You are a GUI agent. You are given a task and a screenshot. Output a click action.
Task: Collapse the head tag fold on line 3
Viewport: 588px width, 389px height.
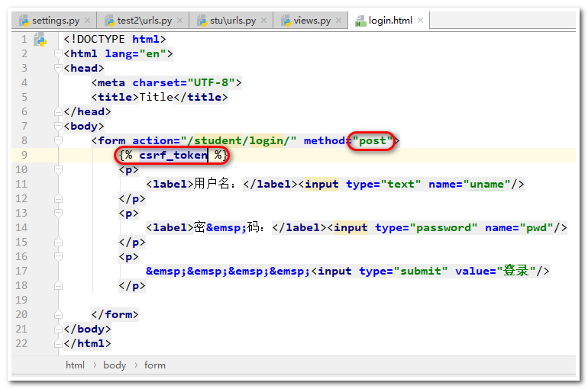point(58,68)
